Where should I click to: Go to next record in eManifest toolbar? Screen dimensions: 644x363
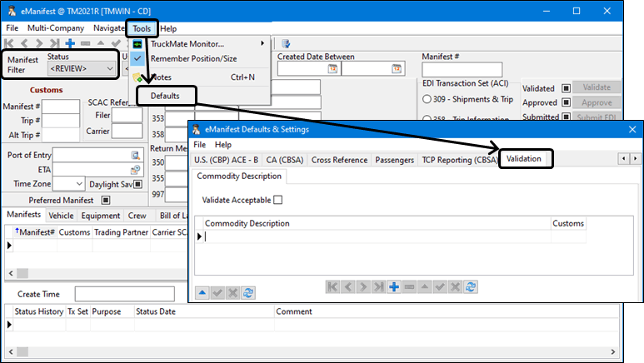coord(39,43)
